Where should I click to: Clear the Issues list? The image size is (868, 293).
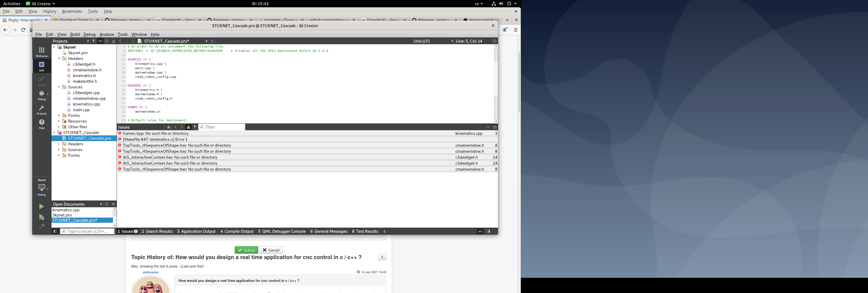pos(169,127)
